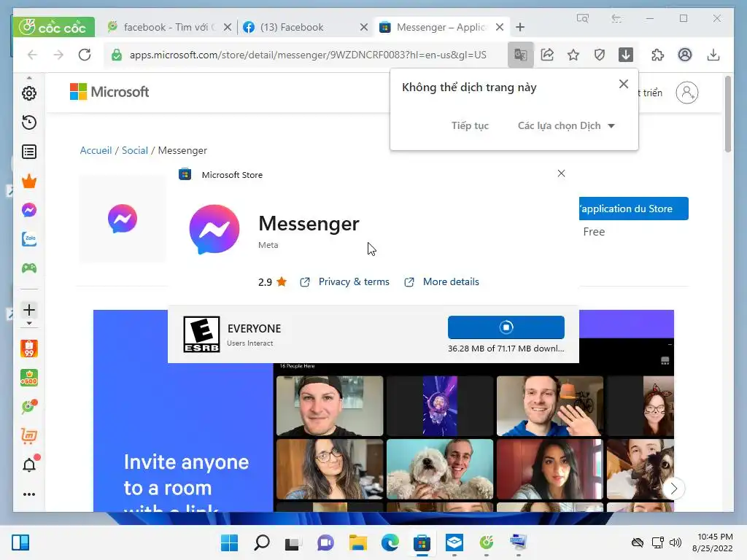Open File Explorer from taskbar

coord(357,542)
